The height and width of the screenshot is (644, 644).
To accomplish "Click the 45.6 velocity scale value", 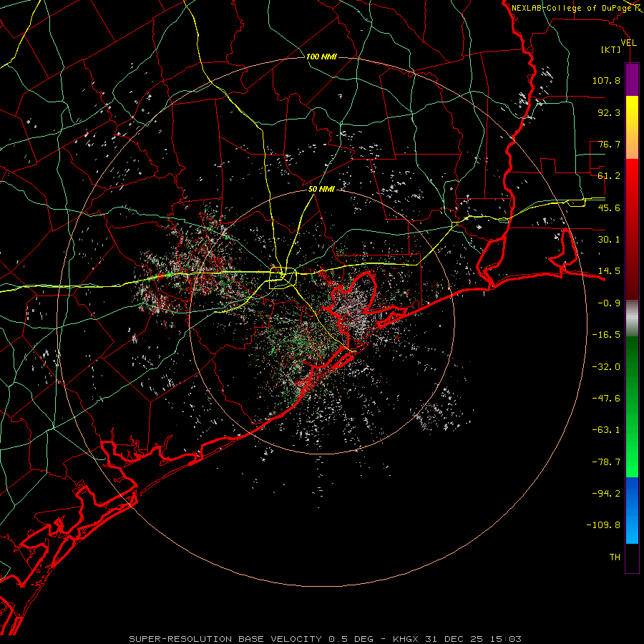I will click(x=609, y=208).
